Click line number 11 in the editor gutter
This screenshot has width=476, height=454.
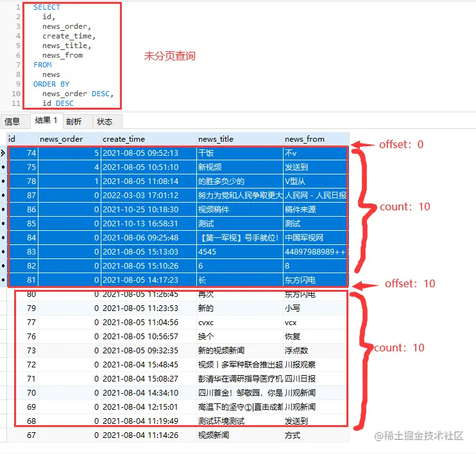point(16,103)
